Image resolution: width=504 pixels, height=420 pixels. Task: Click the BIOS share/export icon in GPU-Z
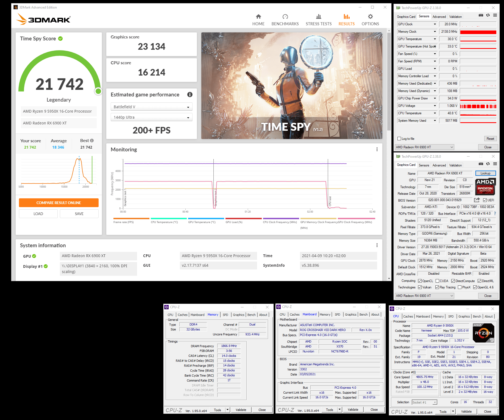tap(477, 200)
